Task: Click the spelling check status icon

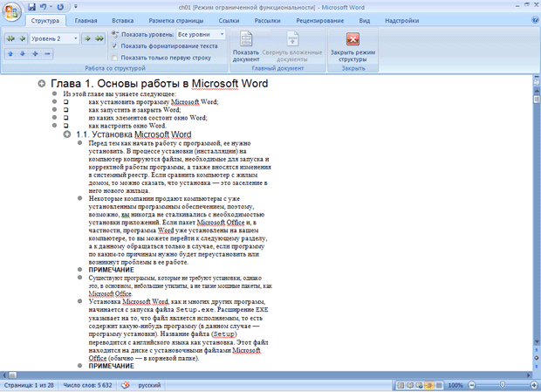Action: pyautogui.click(x=126, y=385)
